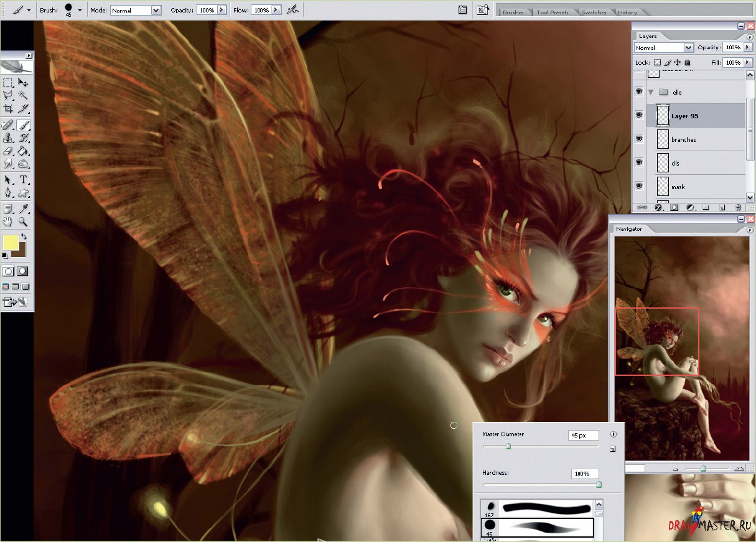Adjust the Navigator zoom slider handle
The image size is (756, 542).
pos(703,468)
